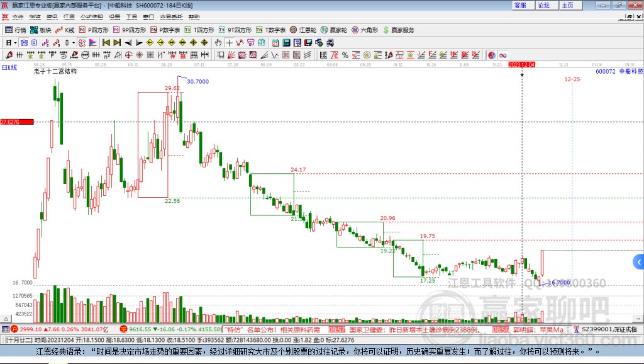Open the 工具 menu
The image size is (644, 364).
(131, 17)
